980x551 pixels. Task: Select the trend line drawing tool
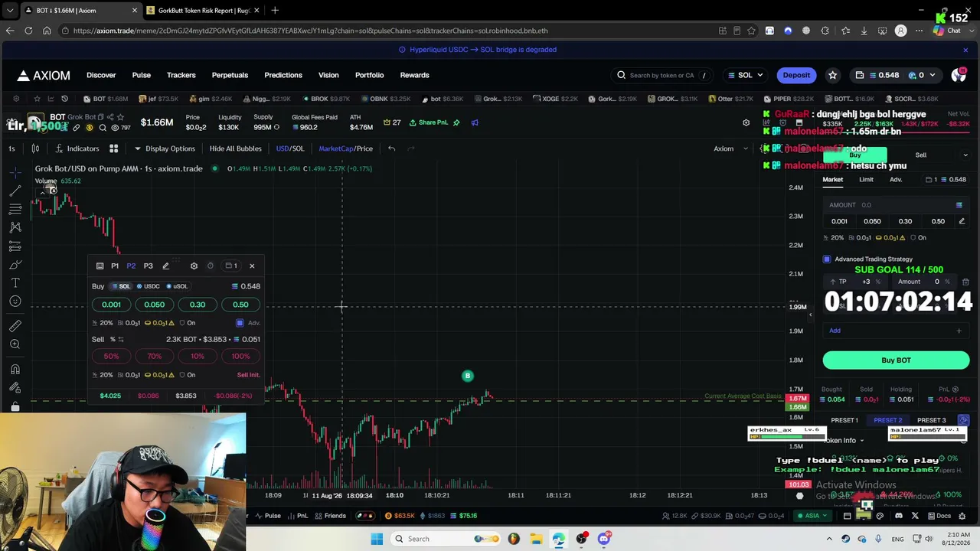tap(15, 190)
